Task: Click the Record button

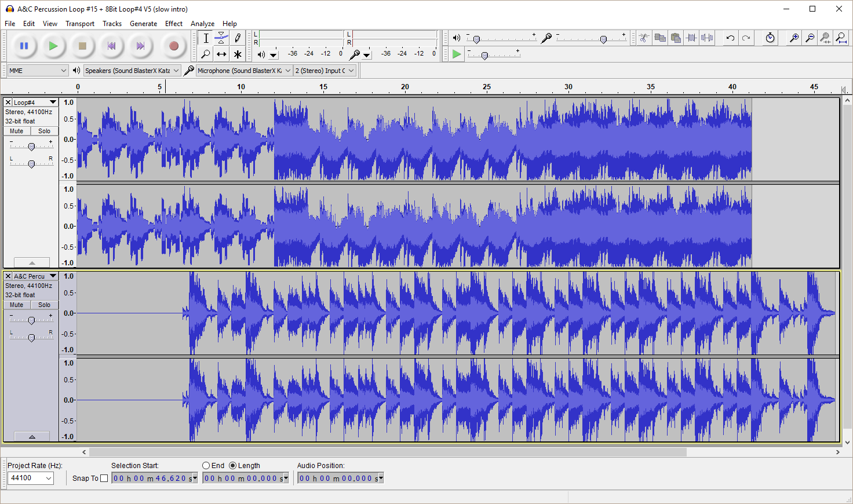Action: 173,46
